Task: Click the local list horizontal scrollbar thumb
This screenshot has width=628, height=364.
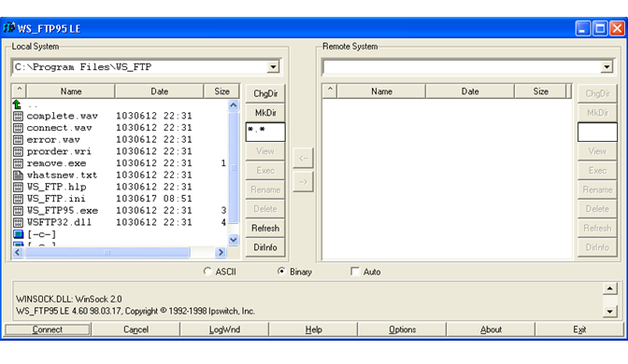Action: 107,252
